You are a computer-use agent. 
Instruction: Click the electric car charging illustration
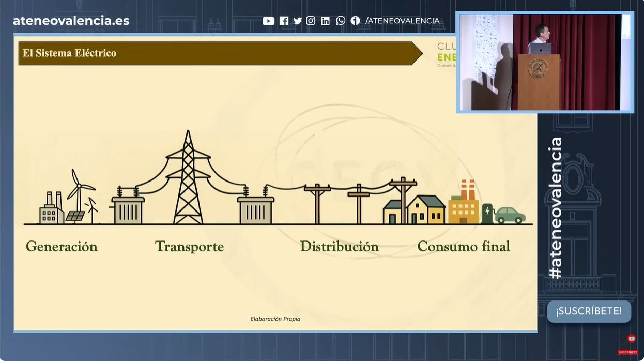pyautogui.click(x=504, y=214)
